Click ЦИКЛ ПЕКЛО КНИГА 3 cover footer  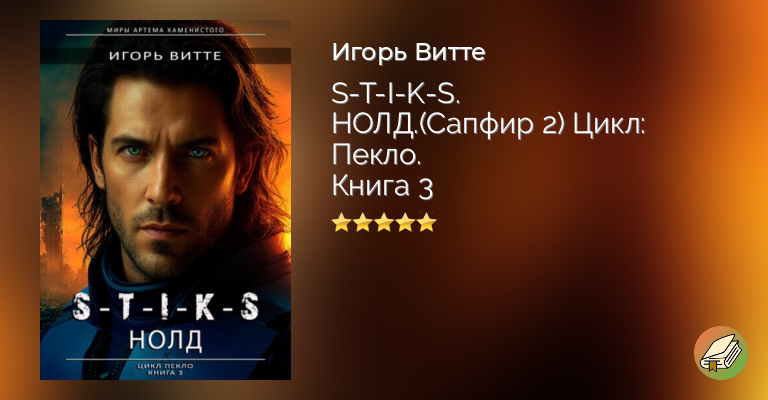tap(165, 370)
